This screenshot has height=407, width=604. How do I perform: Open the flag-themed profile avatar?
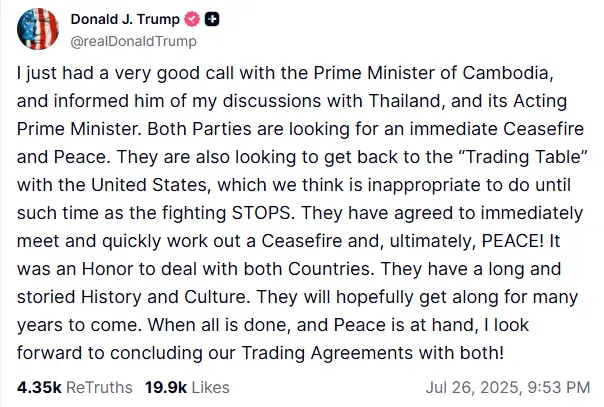[38, 29]
